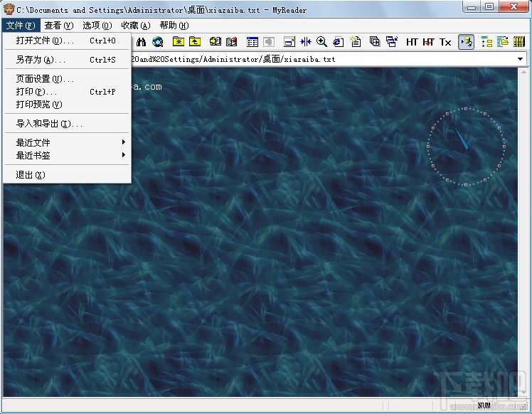Click the yellow striped icon at toolbar end
Screen dimensions: 532x414
tap(520, 42)
